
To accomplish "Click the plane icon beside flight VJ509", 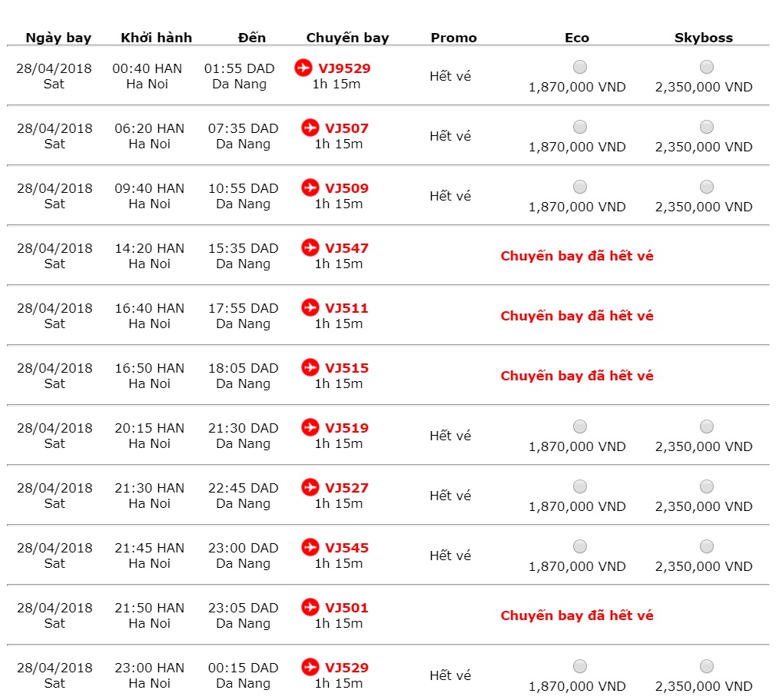I will tap(310, 187).
